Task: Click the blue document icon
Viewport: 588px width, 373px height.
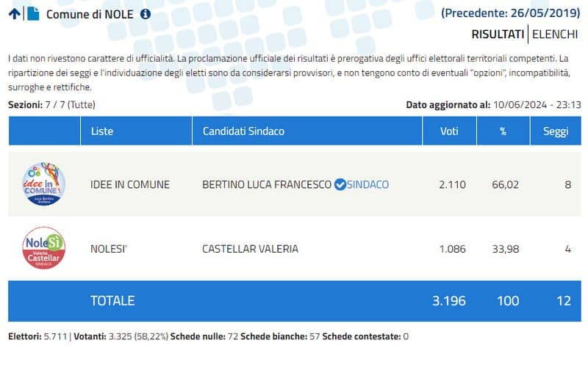Action: 33,14
